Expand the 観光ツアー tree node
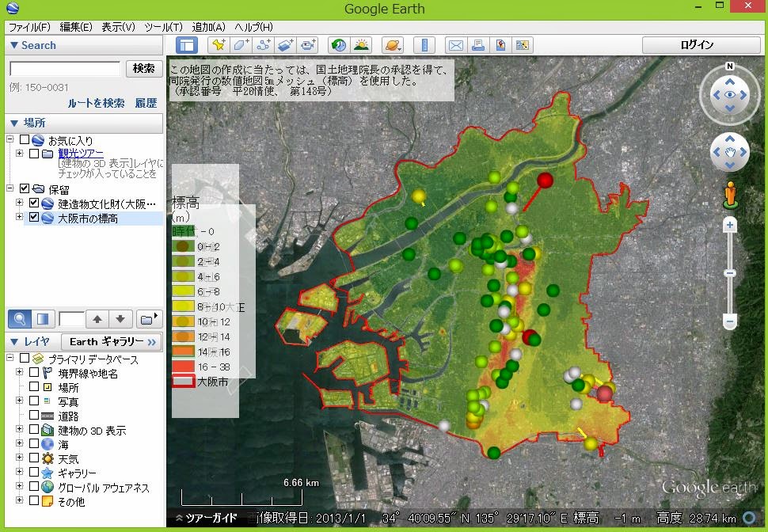The image size is (768, 532). [20, 154]
